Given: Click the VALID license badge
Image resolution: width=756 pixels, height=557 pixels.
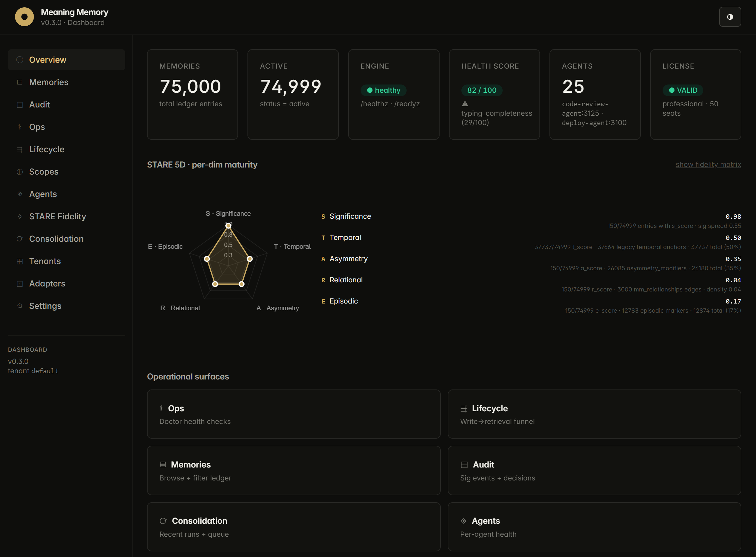Looking at the screenshot, I should pyautogui.click(x=683, y=90).
